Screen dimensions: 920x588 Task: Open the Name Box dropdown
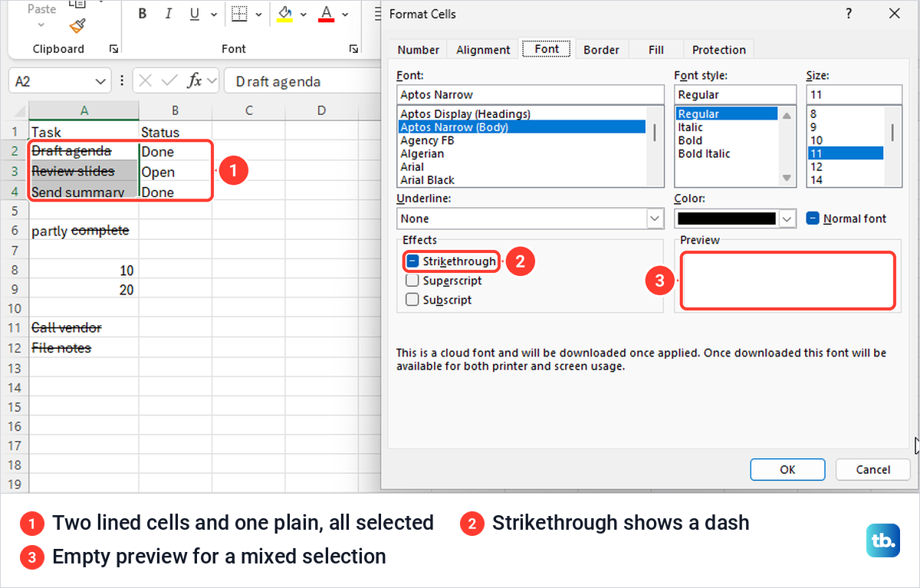[x=101, y=81]
